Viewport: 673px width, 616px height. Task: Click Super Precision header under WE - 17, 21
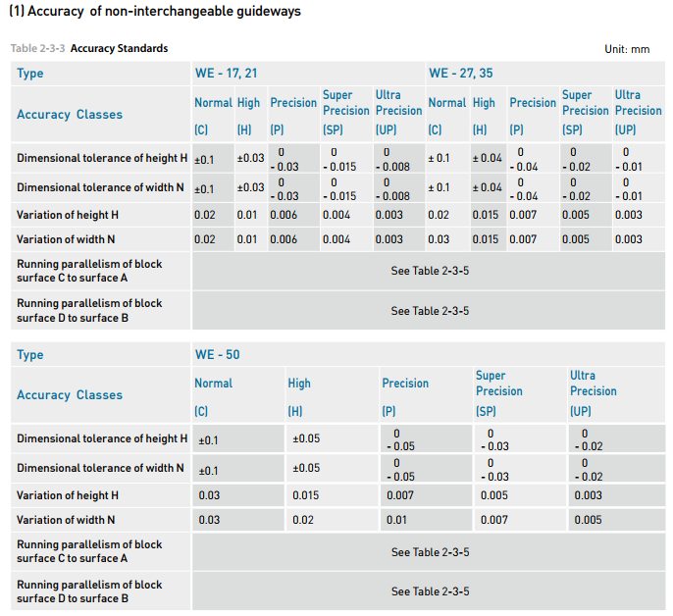tap(345, 103)
